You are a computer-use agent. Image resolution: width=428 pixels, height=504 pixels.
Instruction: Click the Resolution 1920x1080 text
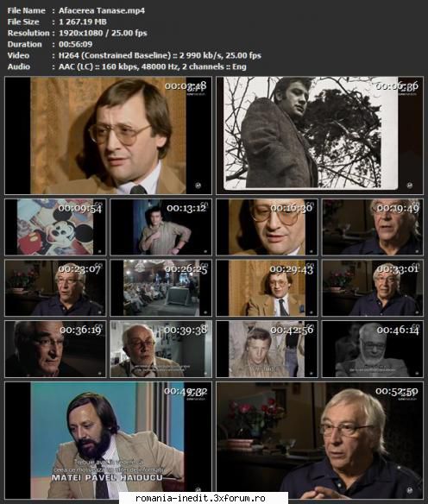pyautogui.click(x=80, y=33)
